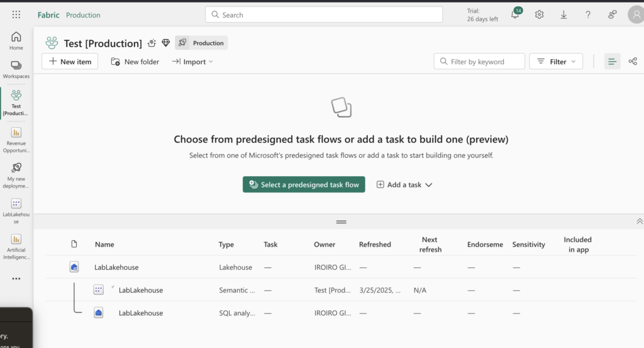Collapse task flow pane with double chevron
The image size is (644, 348).
[640, 222]
